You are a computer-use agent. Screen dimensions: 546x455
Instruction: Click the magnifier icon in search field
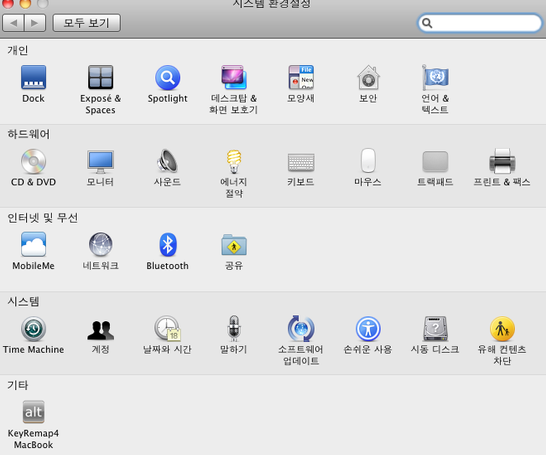427,23
